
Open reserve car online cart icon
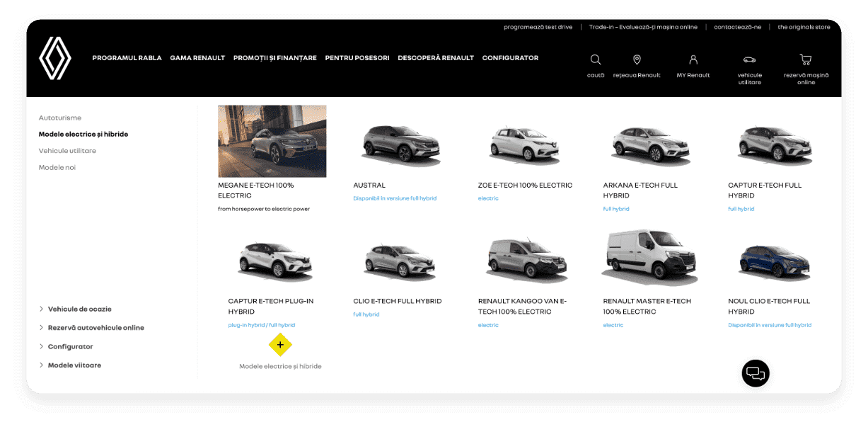(805, 59)
